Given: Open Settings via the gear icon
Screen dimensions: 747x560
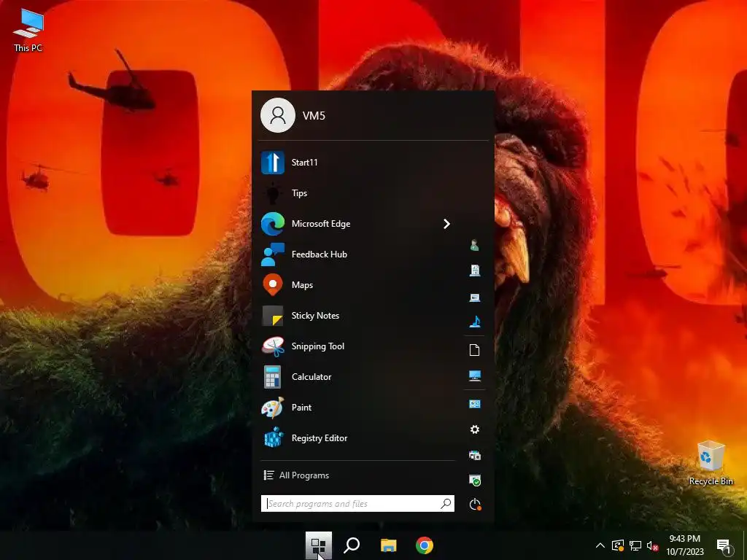Looking at the screenshot, I should pyautogui.click(x=474, y=429).
